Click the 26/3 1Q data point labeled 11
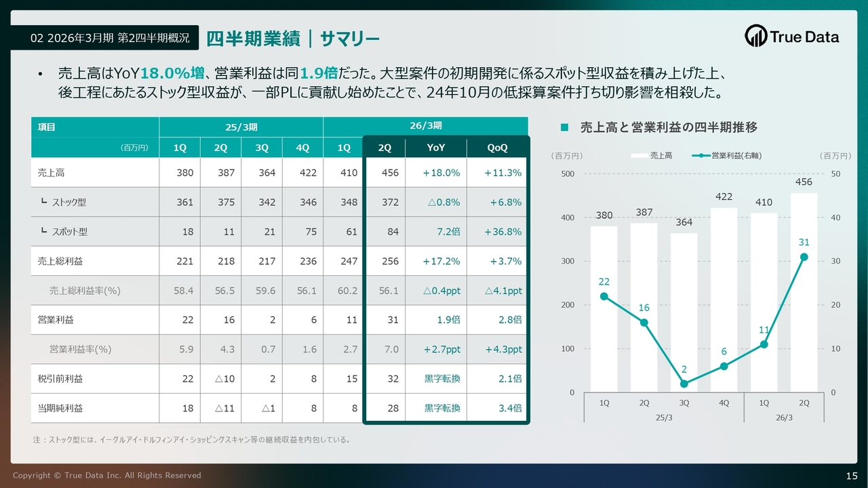Viewport: 868px width, 488px height. pos(764,344)
